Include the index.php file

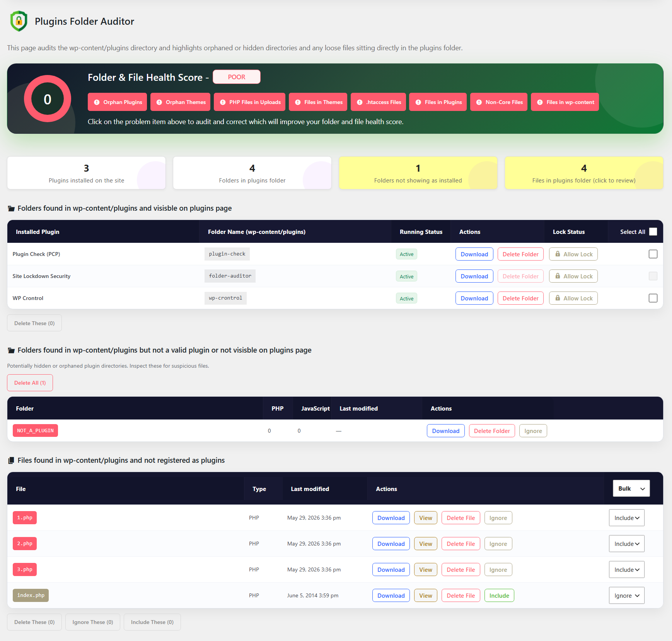click(499, 595)
